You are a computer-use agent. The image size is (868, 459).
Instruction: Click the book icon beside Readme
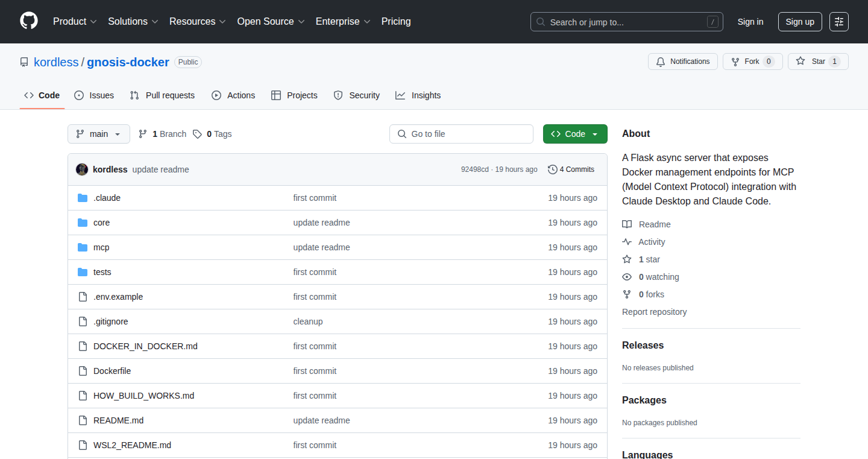pos(627,224)
